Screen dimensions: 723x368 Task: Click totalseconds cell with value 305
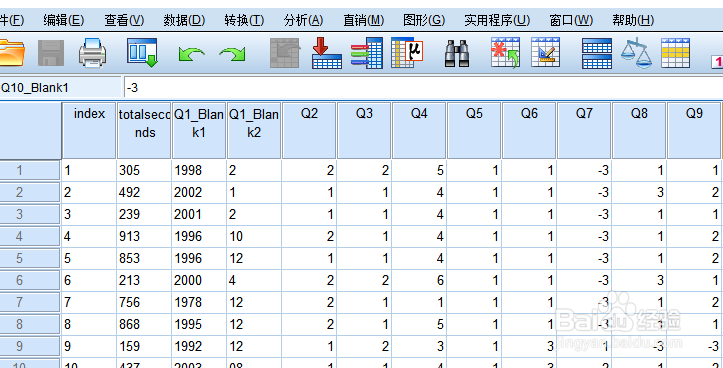pos(144,171)
